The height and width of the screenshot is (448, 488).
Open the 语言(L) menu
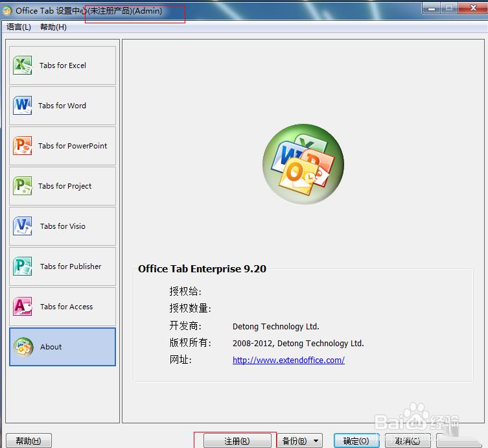point(19,27)
